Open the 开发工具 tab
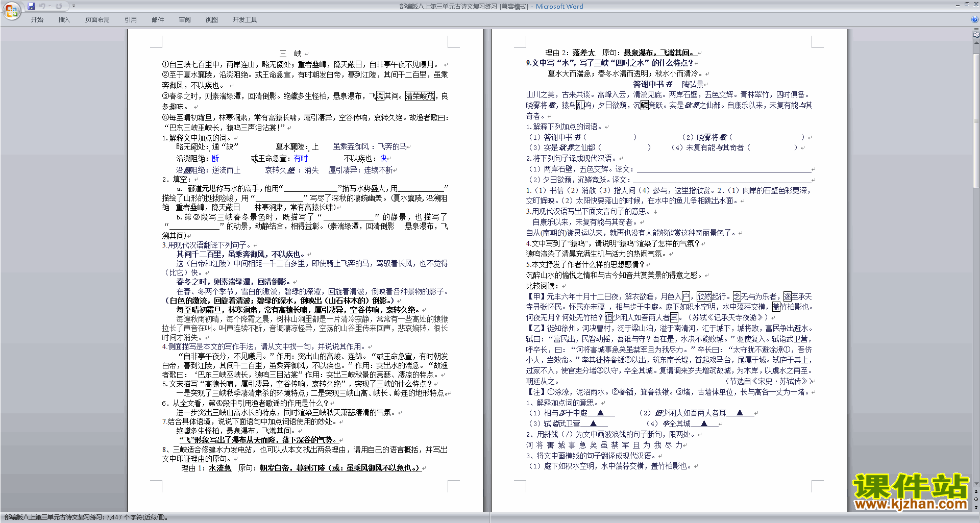The image size is (980, 523). [x=245, y=19]
